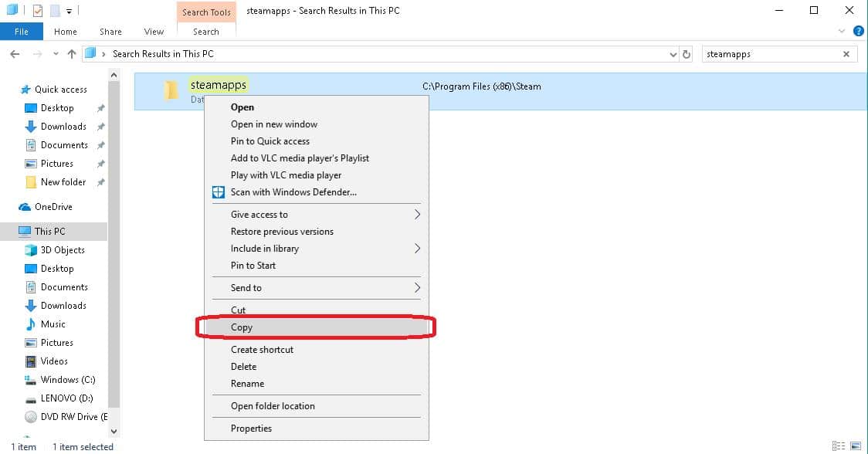
Task: Switch to large thumbnails view icon
Action: pyautogui.click(x=856, y=446)
